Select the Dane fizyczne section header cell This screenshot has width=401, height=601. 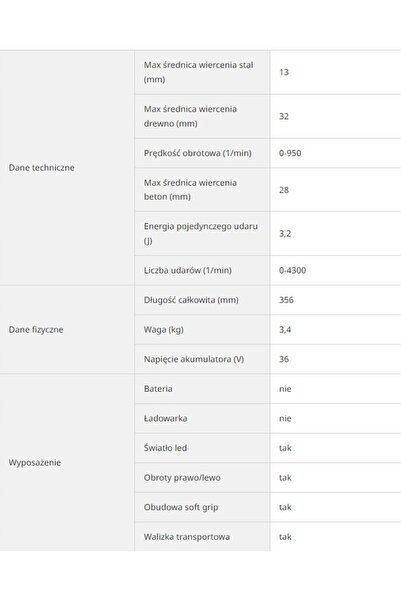67,330
